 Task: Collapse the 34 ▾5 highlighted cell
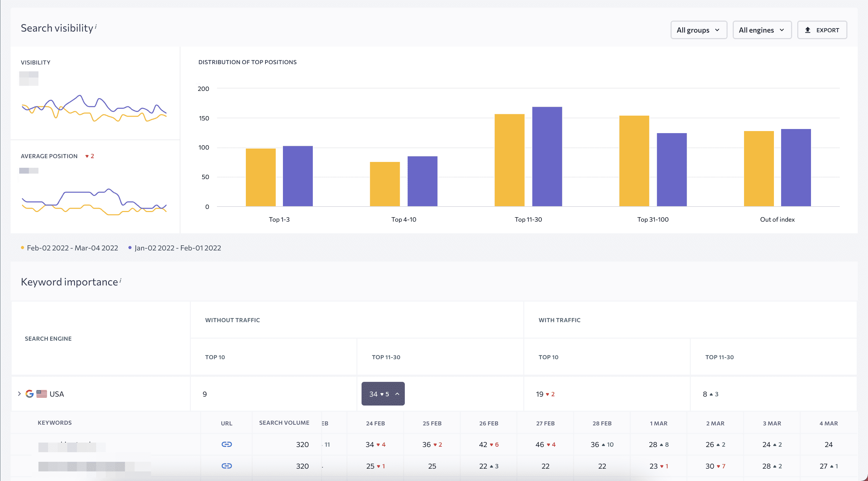[383, 394]
